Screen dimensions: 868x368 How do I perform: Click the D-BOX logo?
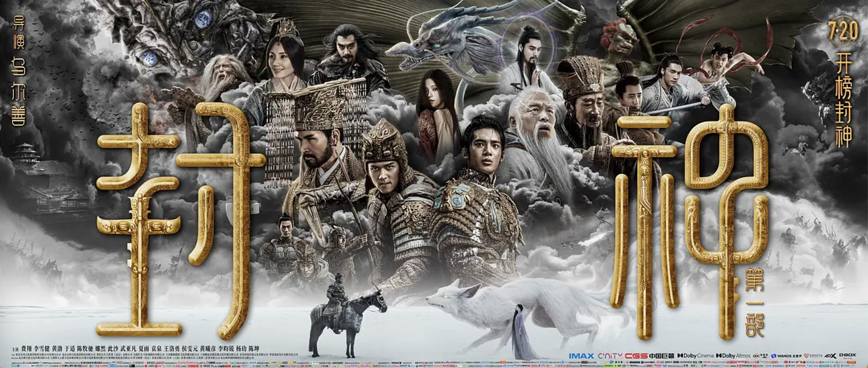click(847, 356)
